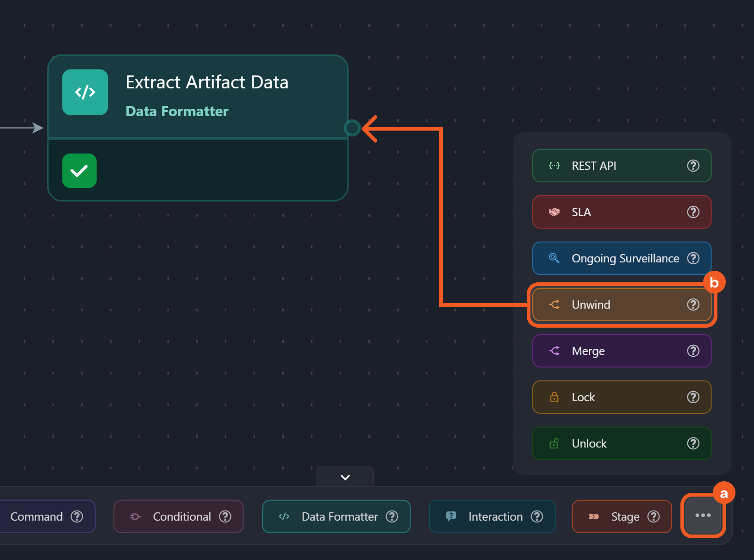Click the Data Formatter code icon on node

coord(85,92)
